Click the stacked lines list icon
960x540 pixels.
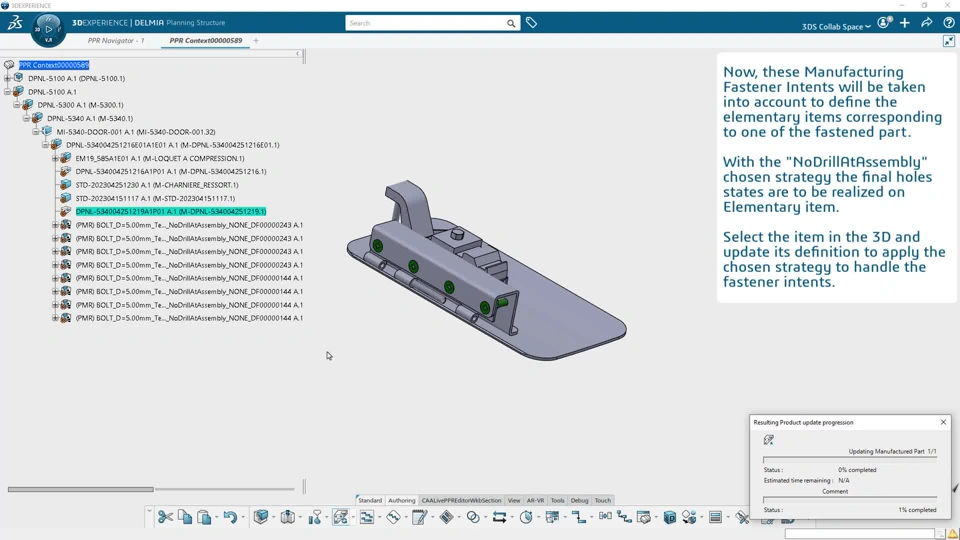click(715, 517)
